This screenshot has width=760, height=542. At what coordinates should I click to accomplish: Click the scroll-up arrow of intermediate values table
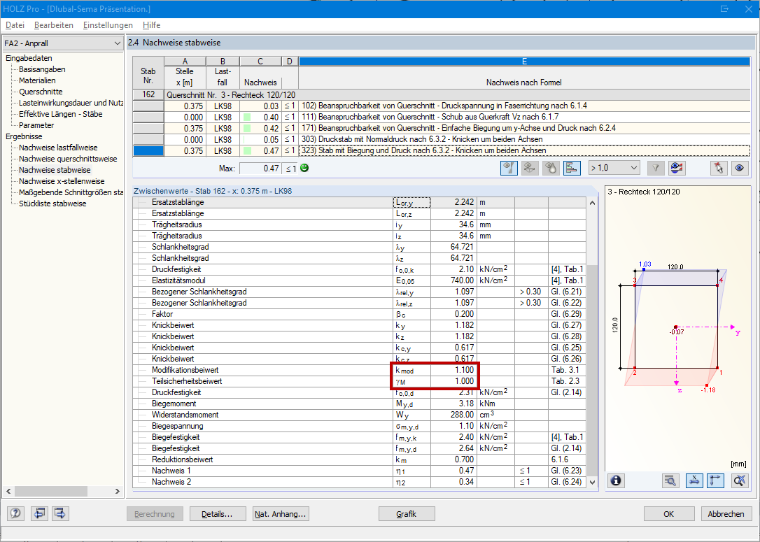[x=592, y=203]
